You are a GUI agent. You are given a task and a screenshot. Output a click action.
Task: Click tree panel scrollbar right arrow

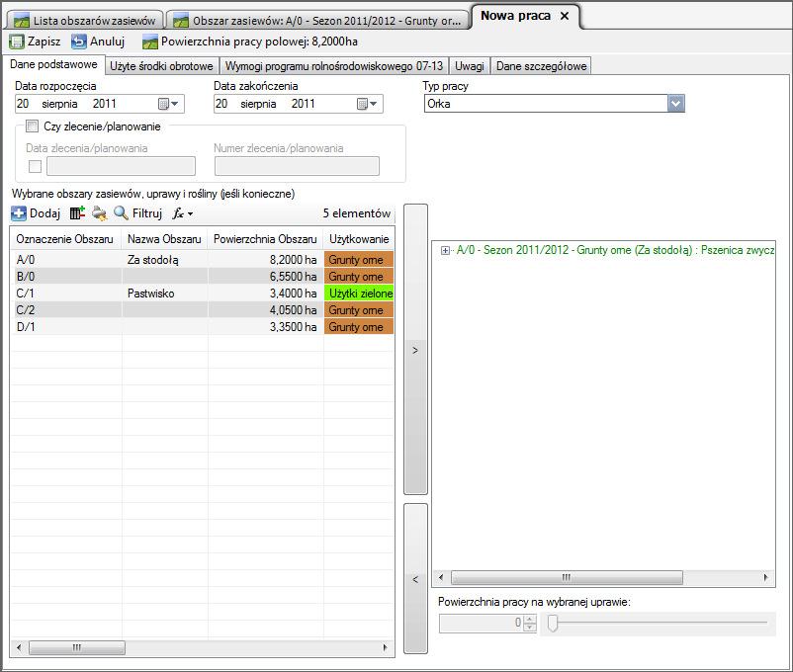[x=765, y=577]
